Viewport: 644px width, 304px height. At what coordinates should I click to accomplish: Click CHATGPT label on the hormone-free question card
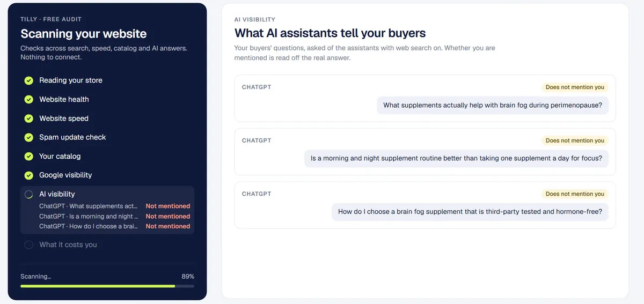click(257, 194)
